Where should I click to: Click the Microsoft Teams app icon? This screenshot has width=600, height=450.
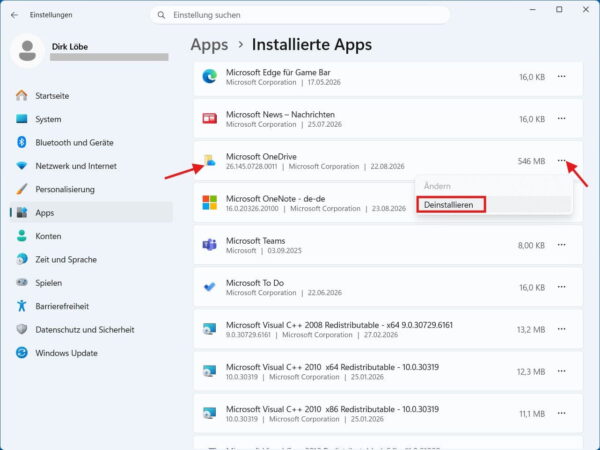pyautogui.click(x=209, y=245)
